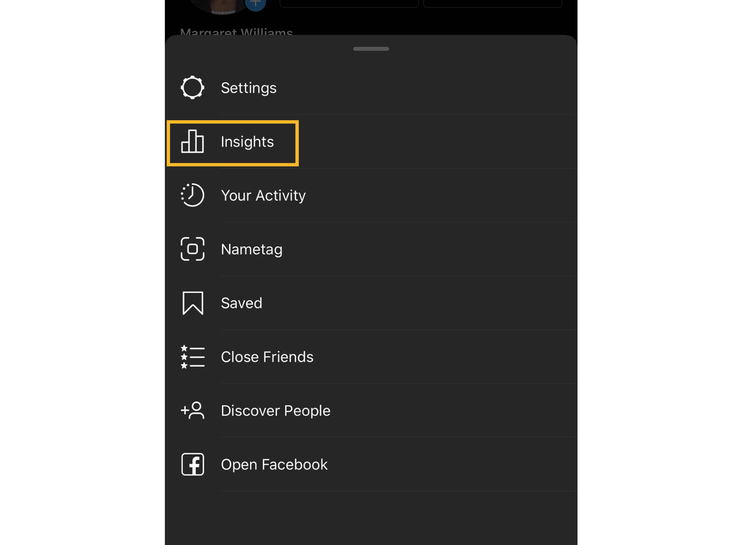756x545 pixels.
Task: Open the Settings gear icon
Action: (192, 88)
